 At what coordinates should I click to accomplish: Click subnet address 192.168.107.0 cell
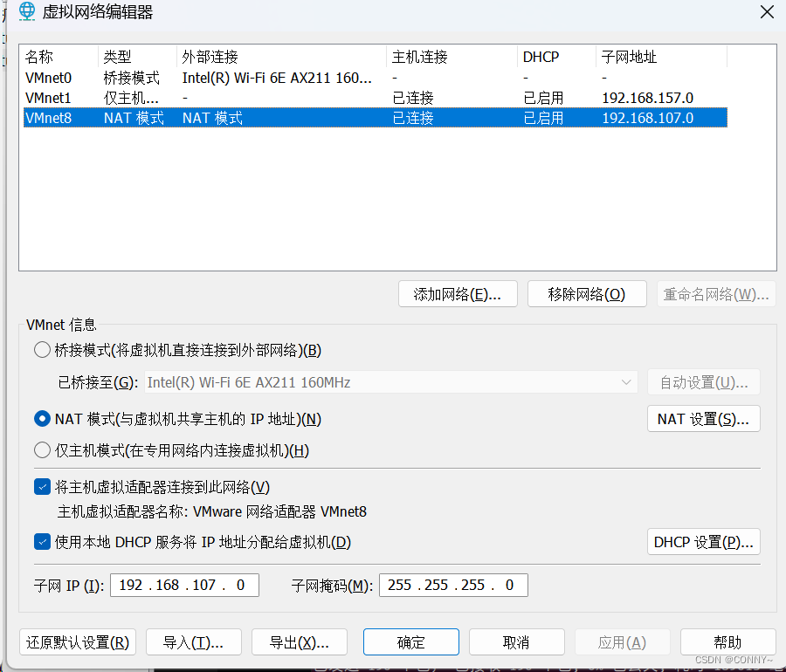tap(648, 118)
